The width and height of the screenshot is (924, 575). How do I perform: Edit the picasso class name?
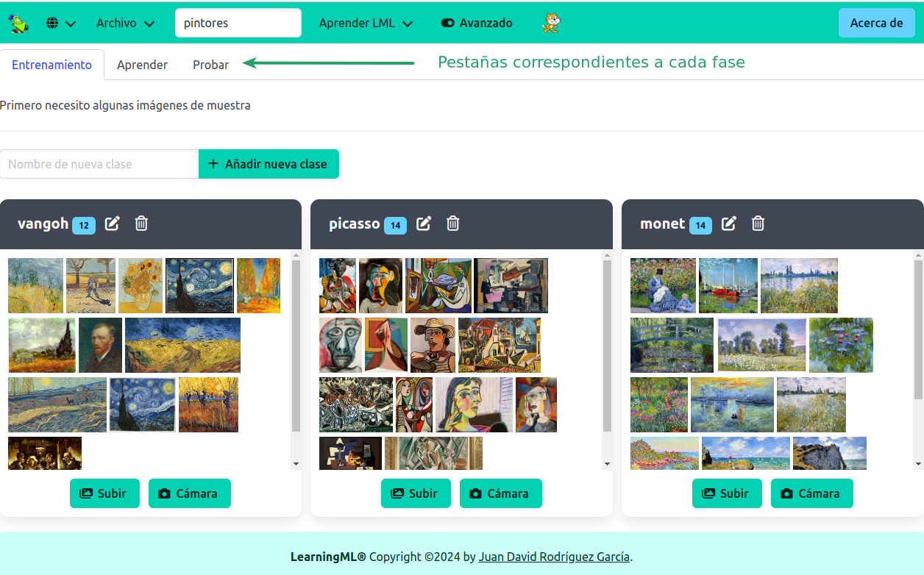(x=424, y=224)
